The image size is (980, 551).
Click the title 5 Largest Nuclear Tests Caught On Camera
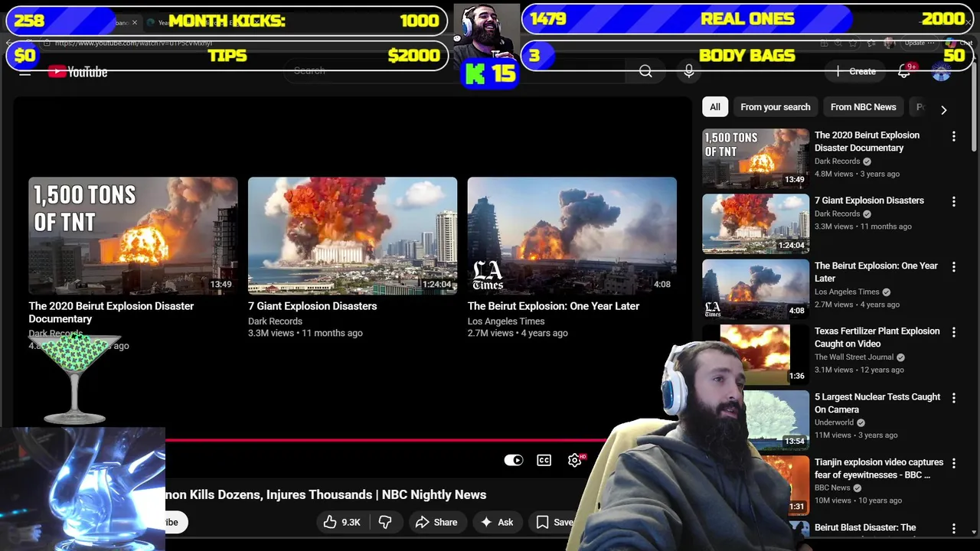coord(877,403)
